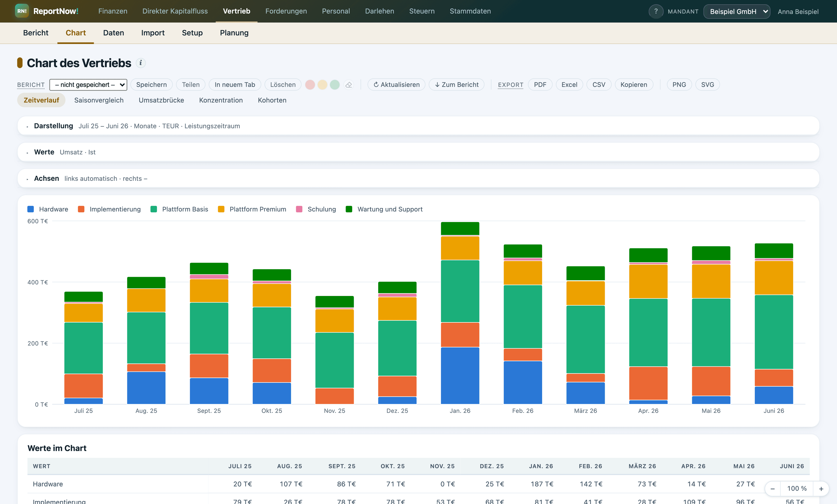Viewport: 837px width, 504px height.
Task: Expand the Werte settings section
Action: point(418,152)
